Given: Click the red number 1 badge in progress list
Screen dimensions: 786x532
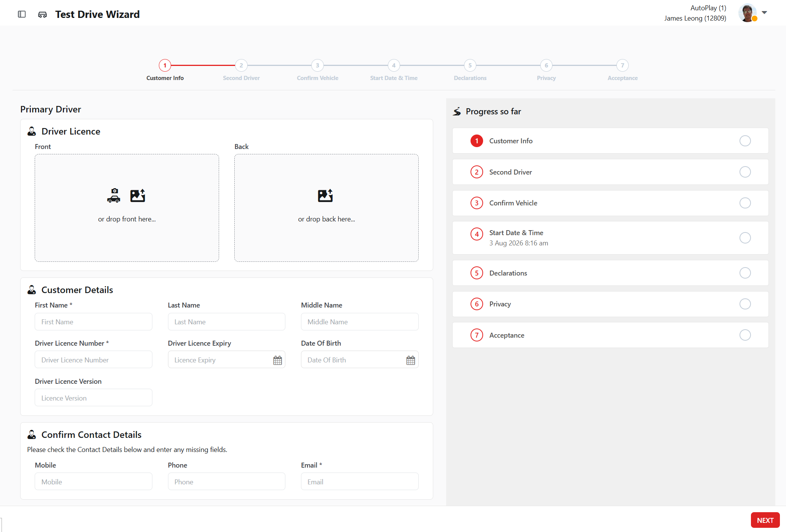Looking at the screenshot, I should (x=477, y=141).
